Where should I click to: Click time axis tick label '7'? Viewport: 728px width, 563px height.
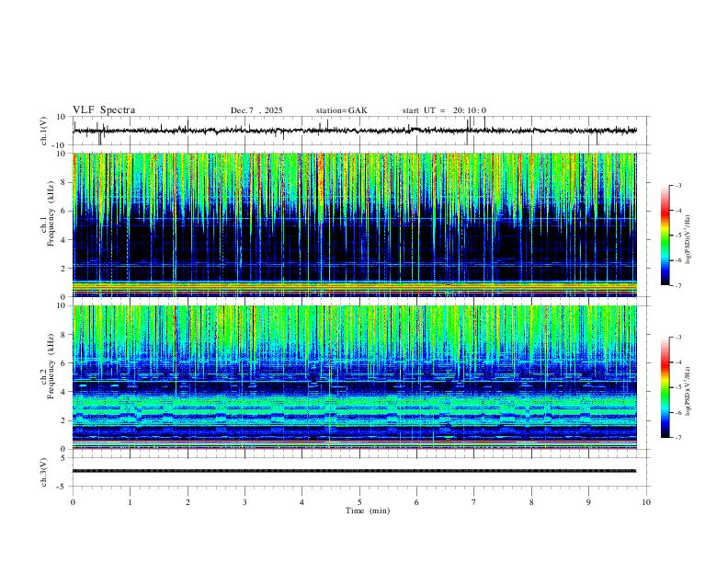[x=474, y=502]
